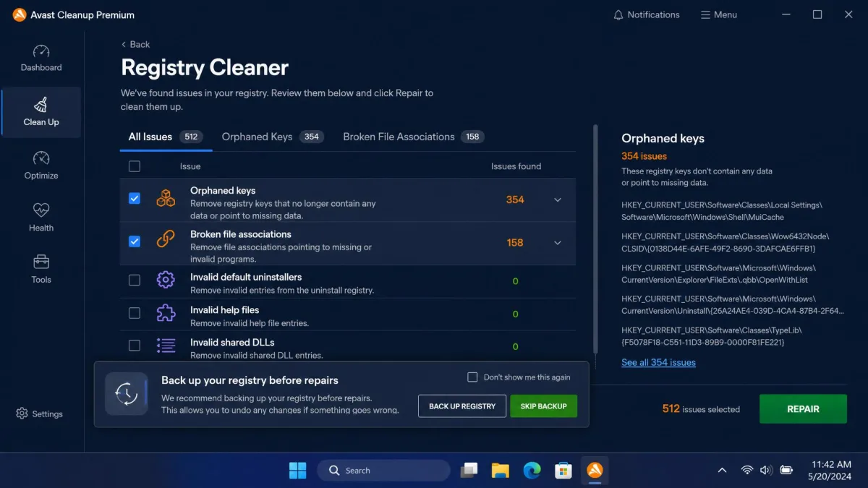Select the FileExts .qbb OpenWithList entry

tap(718, 274)
